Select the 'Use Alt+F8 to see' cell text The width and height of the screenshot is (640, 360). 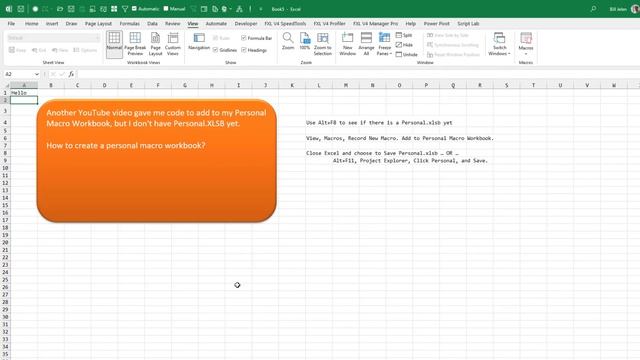pyautogui.click(x=379, y=122)
